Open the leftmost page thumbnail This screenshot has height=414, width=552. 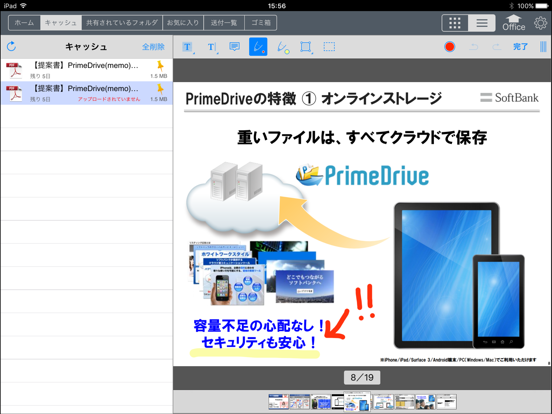(x=278, y=402)
